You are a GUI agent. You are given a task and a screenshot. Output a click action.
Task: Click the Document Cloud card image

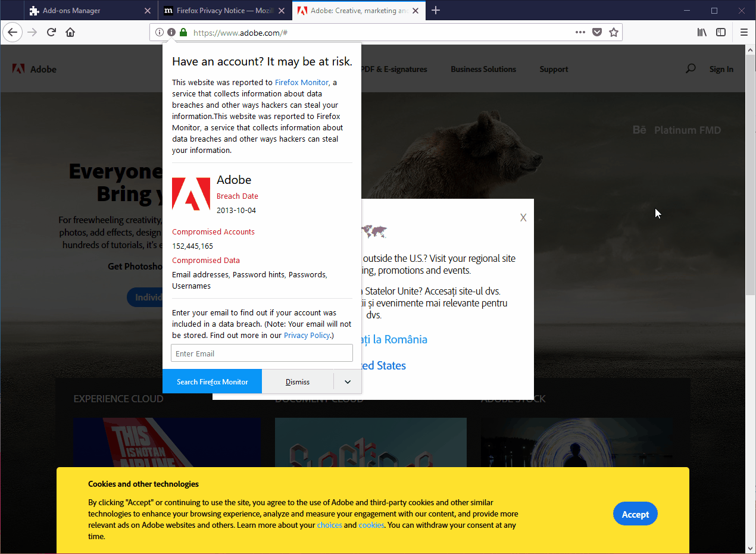[371, 442]
